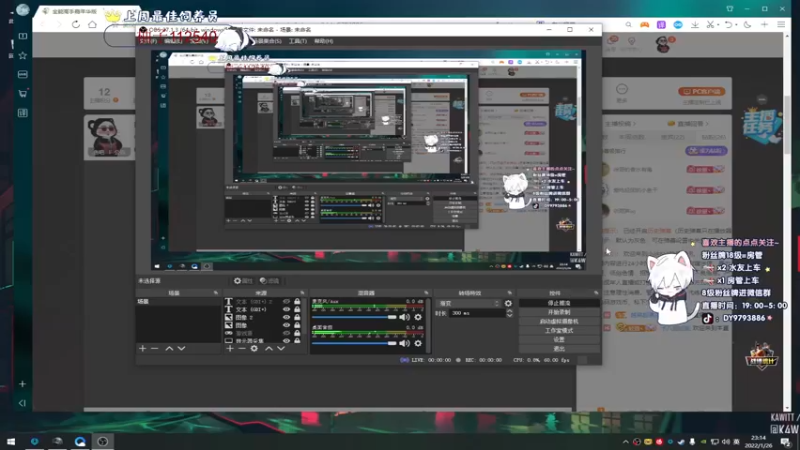This screenshot has width=800, height=450.
Task: Add a new source with the plus icon
Action: [x=230, y=348]
